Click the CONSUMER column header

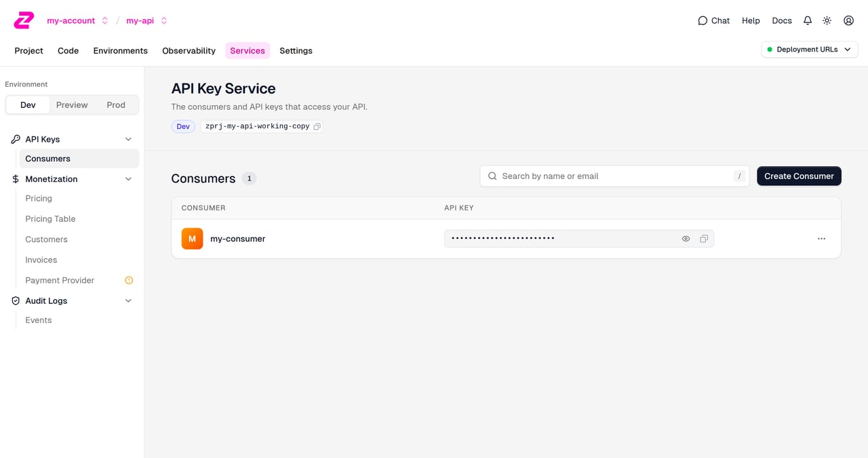[203, 208]
